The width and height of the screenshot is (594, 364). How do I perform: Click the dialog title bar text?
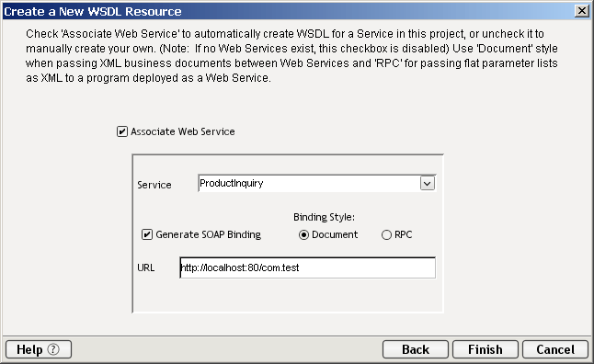point(93,11)
